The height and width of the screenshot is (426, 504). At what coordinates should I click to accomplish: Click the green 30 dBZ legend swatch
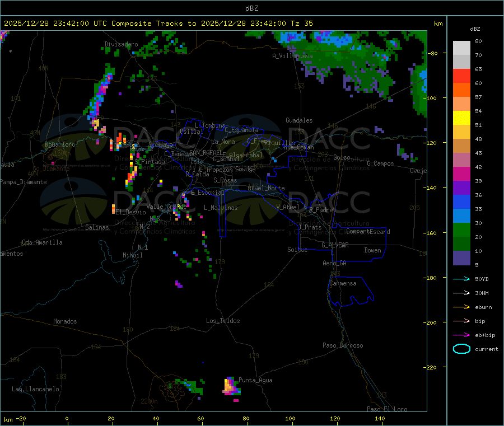point(461,230)
